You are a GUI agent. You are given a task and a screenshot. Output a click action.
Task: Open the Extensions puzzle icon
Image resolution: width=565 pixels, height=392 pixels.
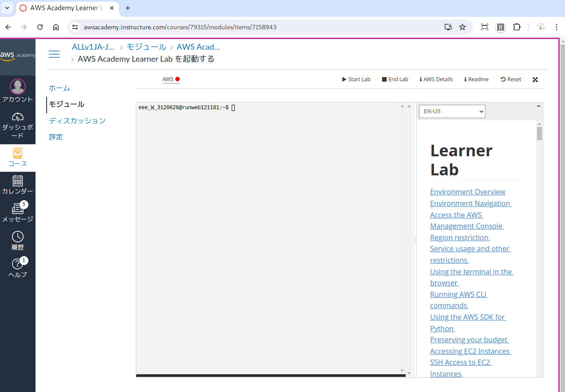[517, 27]
